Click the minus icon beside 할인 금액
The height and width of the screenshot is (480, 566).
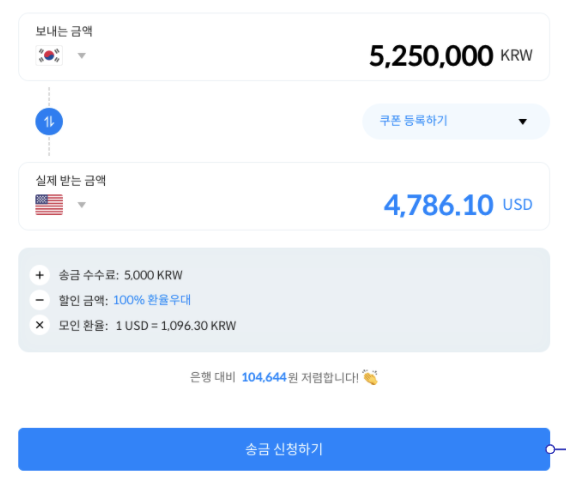coord(40,300)
